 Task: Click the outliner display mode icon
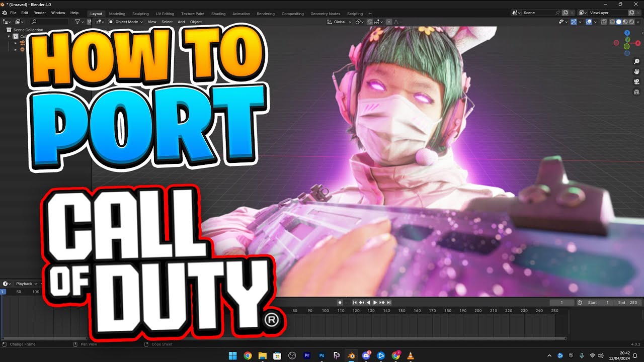pos(19,22)
